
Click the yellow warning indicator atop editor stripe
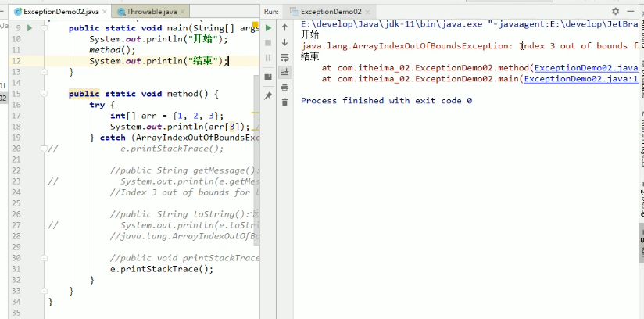255,25
